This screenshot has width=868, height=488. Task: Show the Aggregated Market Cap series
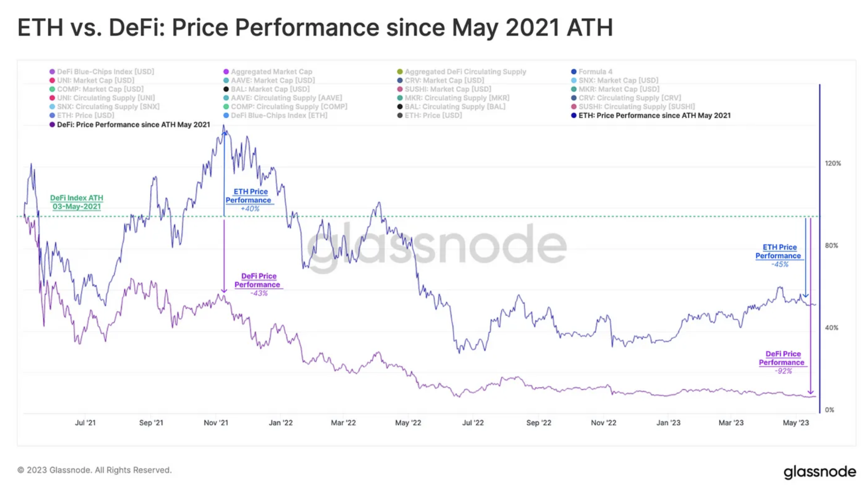[268, 72]
